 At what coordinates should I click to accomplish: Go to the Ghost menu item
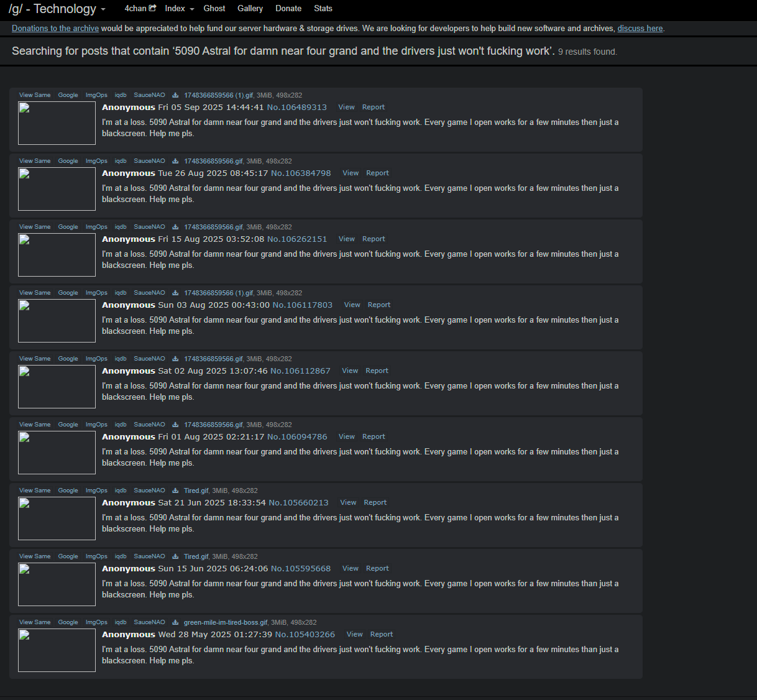pos(214,8)
